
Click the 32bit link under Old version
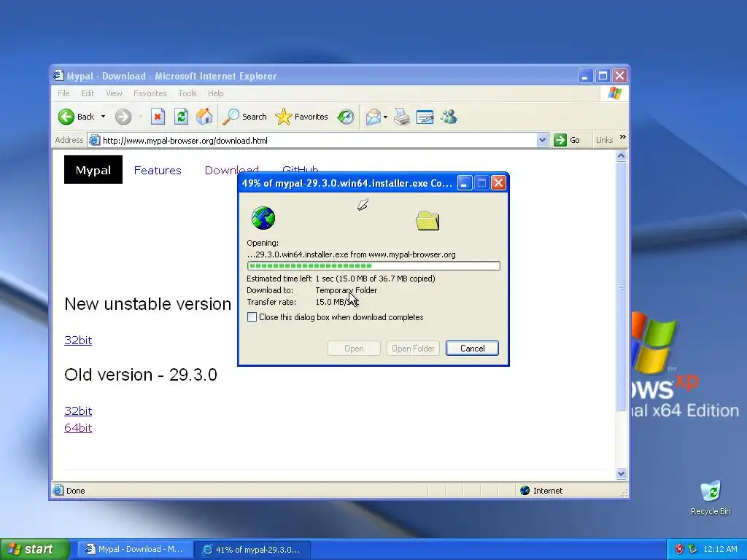point(78,411)
